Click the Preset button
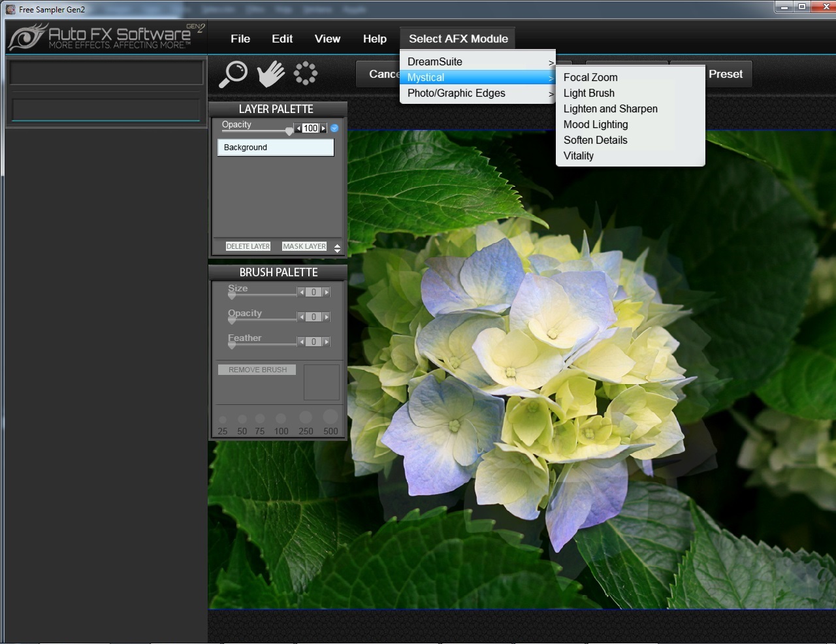 click(x=726, y=74)
